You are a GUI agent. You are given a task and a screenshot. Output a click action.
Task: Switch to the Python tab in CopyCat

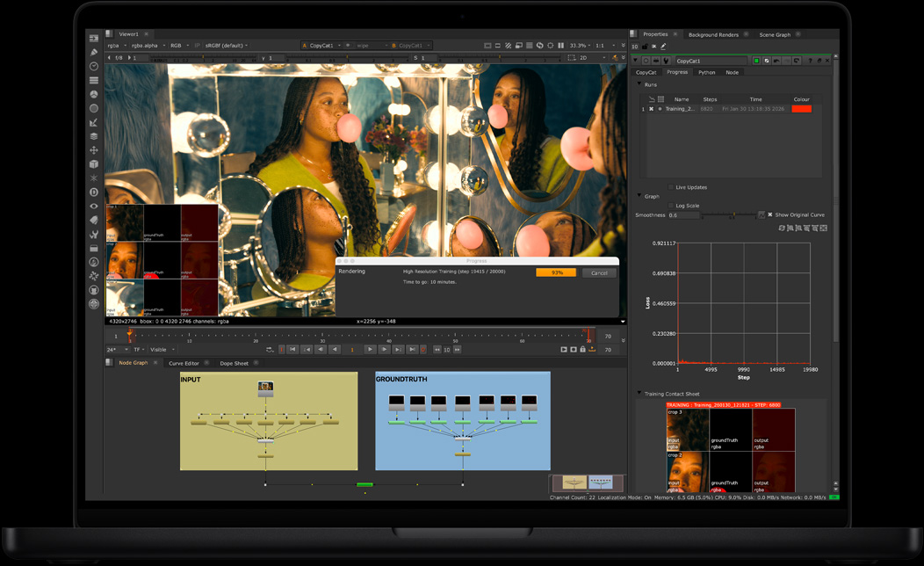pyautogui.click(x=706, y=72)
